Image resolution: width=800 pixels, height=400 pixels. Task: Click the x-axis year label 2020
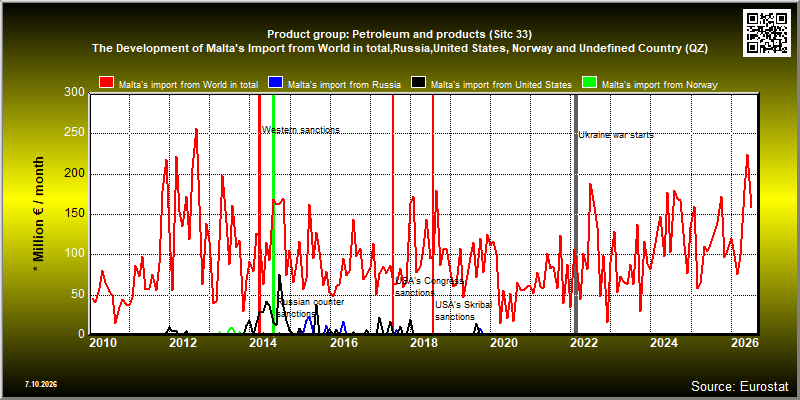pyautogui.click(x=503, y=342)
